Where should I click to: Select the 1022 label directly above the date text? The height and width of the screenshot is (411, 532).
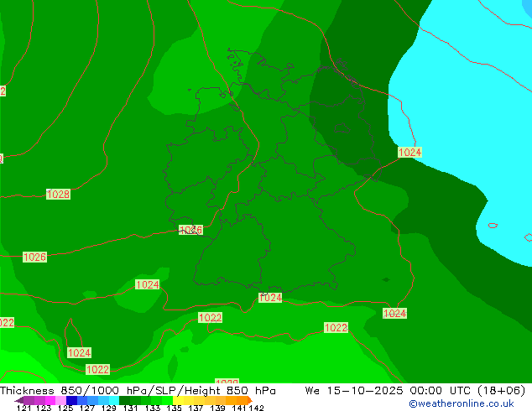tap(336, 328)
